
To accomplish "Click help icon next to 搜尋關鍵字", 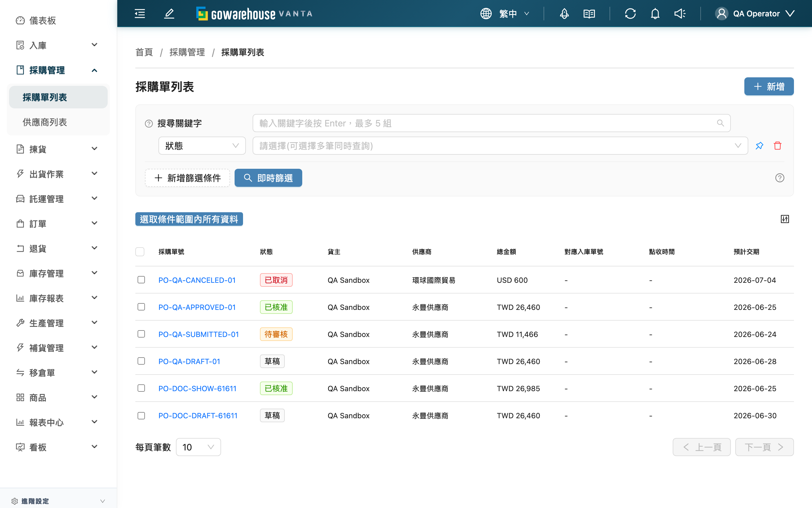I will (149, 124).
